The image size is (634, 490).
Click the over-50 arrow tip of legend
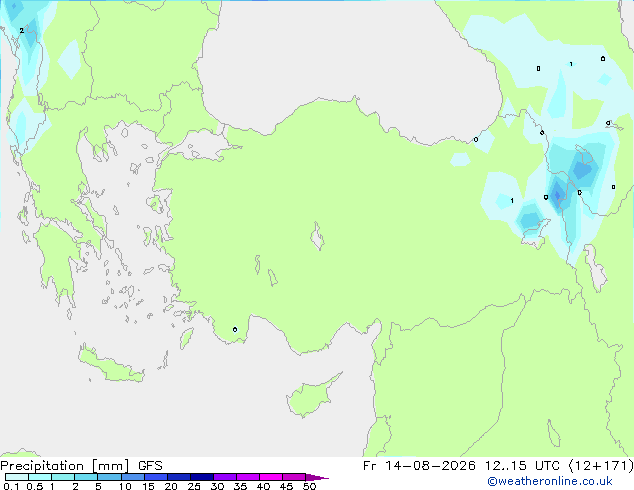coord(317,477)
